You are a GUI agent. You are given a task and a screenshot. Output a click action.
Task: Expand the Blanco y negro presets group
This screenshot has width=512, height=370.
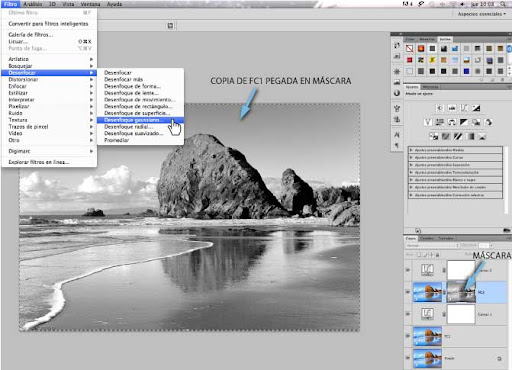[x=411, y=180]
